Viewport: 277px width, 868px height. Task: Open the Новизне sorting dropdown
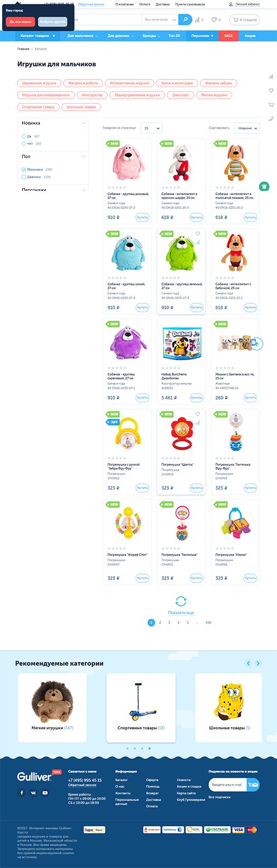pos(247,128)
